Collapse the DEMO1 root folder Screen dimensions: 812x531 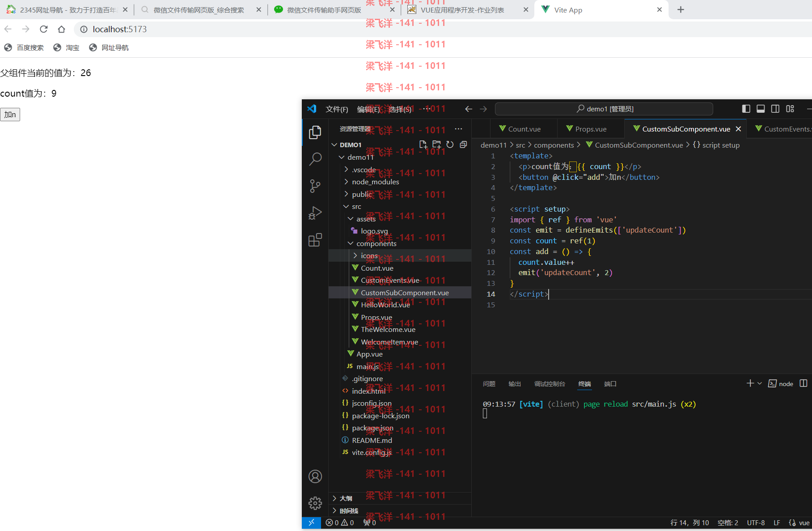click(x=334, y=145)
